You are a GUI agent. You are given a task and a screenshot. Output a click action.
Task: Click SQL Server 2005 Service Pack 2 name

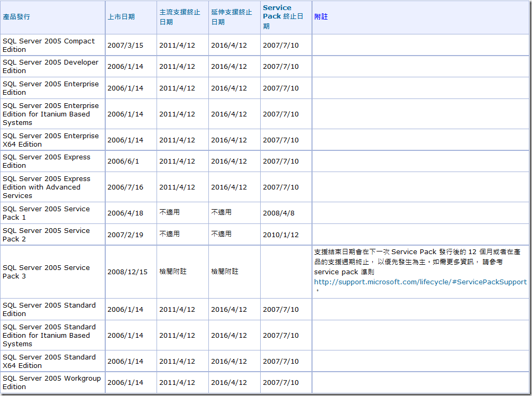46,235
